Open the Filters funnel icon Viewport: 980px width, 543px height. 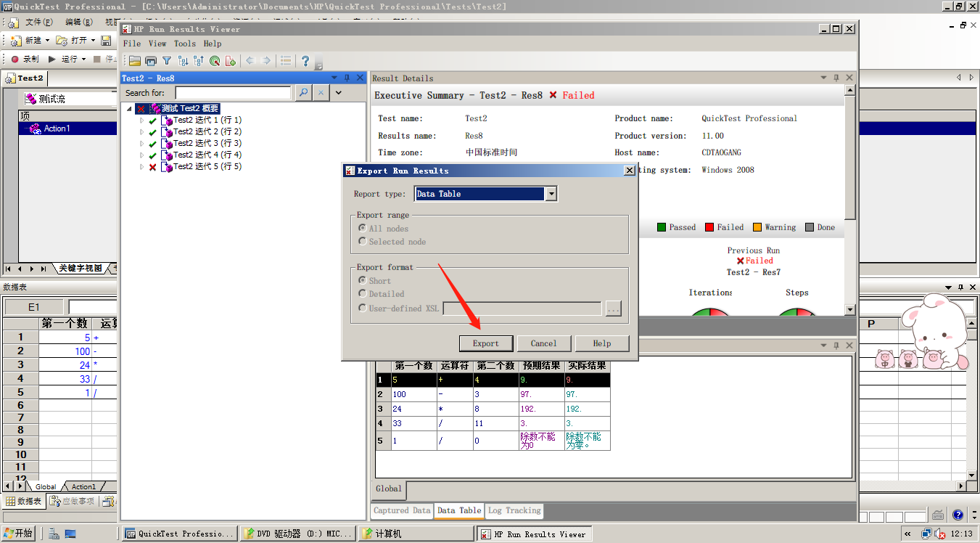(x=167, y=61)
